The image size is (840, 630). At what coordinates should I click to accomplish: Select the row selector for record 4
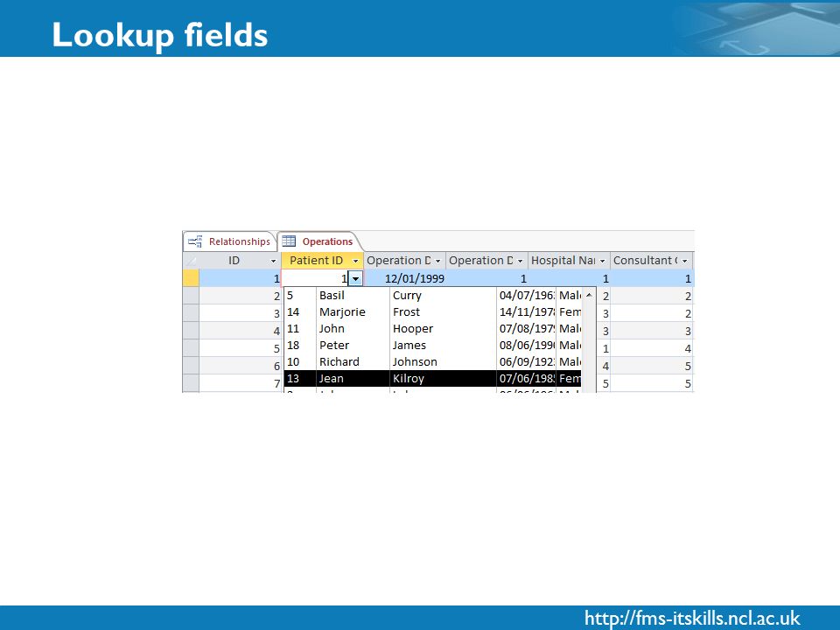(x=191, y=331)
